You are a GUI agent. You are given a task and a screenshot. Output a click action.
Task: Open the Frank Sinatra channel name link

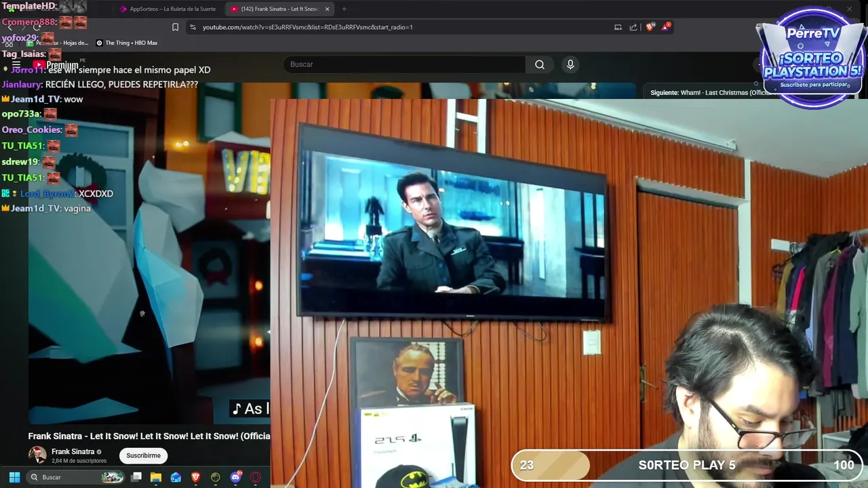click(x=73, y=451)
